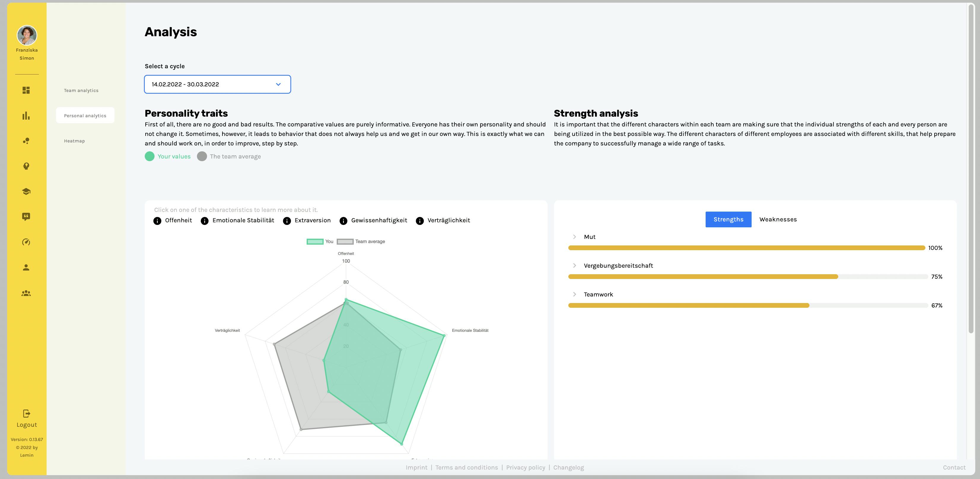The height and width of the screenshot is (479, 980).
Task: Open the Privacy policy footer link
Action: (525, 468)
